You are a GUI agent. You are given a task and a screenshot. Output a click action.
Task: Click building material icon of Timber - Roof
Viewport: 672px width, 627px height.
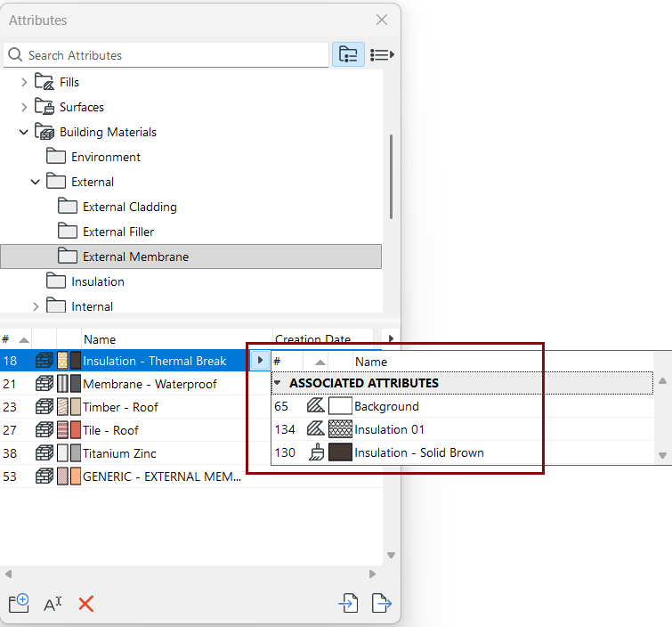(45, 407)
